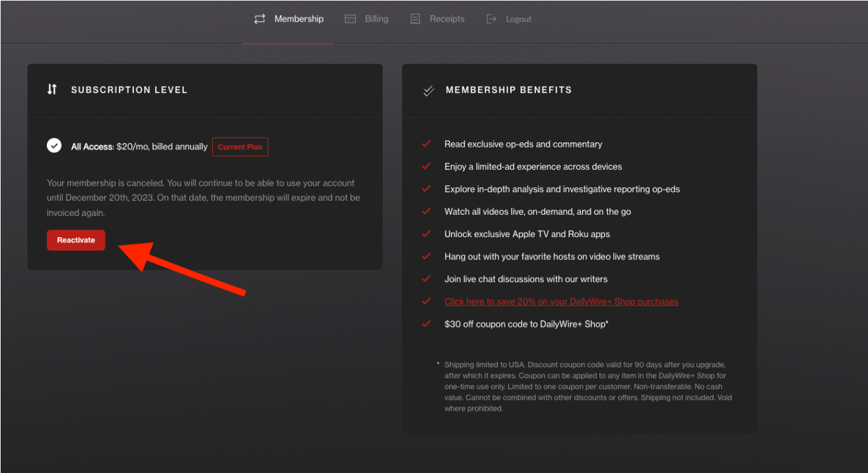The image size is (868, 473).
Task: Click the 'All Access: $20/mo, billed annually' text
Action: (x=139, y=147)
